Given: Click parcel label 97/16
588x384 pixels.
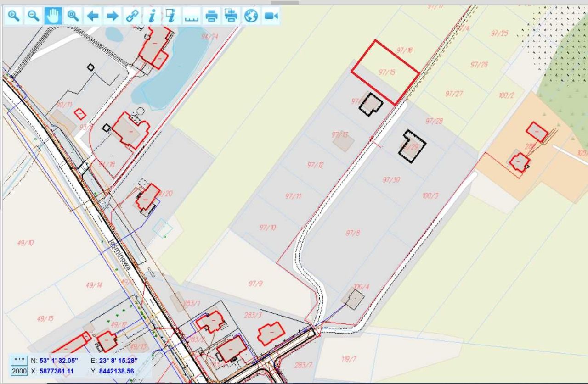Looking at the screenshot, I should tap(404, 50).
